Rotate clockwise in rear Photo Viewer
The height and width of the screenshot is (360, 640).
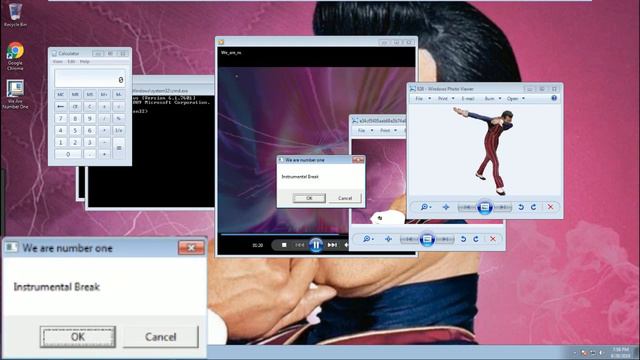pos(476,239)
